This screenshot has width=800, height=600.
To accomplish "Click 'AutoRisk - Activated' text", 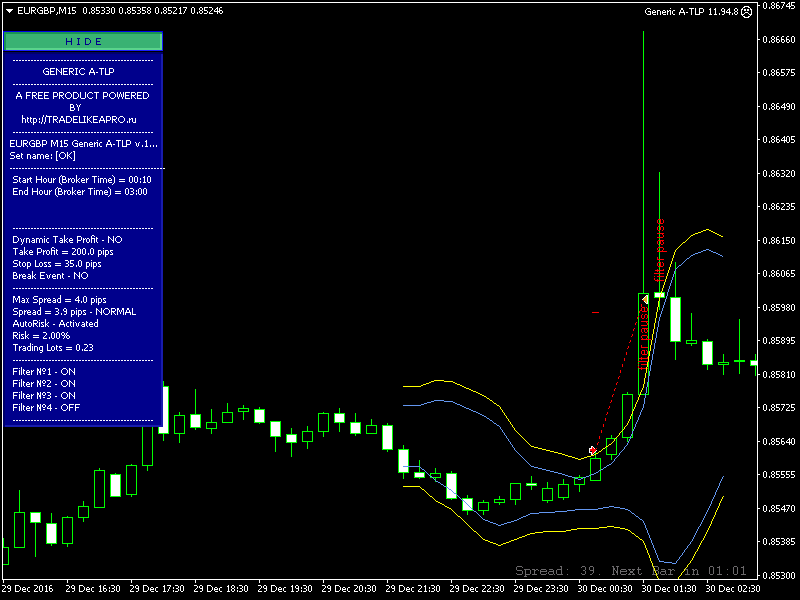I will 55,323.
